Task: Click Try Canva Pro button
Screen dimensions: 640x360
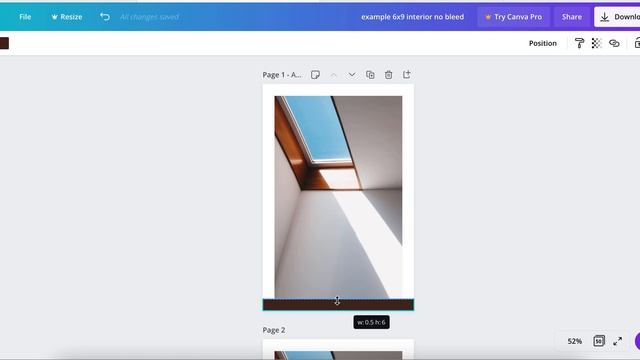Action: [513, 17]
